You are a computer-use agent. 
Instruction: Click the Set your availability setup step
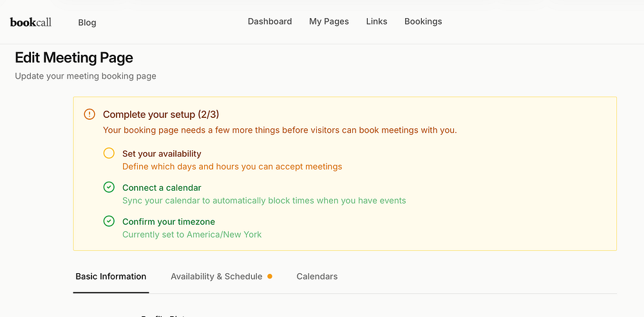tap(162, 154)
